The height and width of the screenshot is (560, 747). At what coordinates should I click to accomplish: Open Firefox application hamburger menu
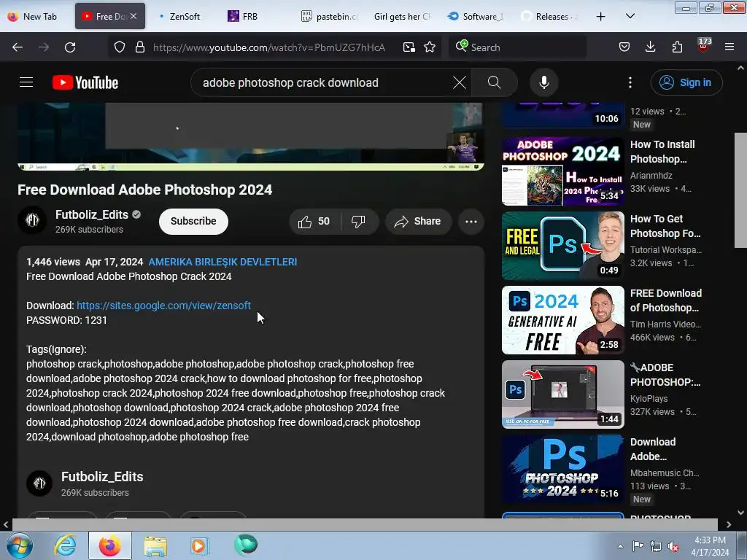point(729,47)
